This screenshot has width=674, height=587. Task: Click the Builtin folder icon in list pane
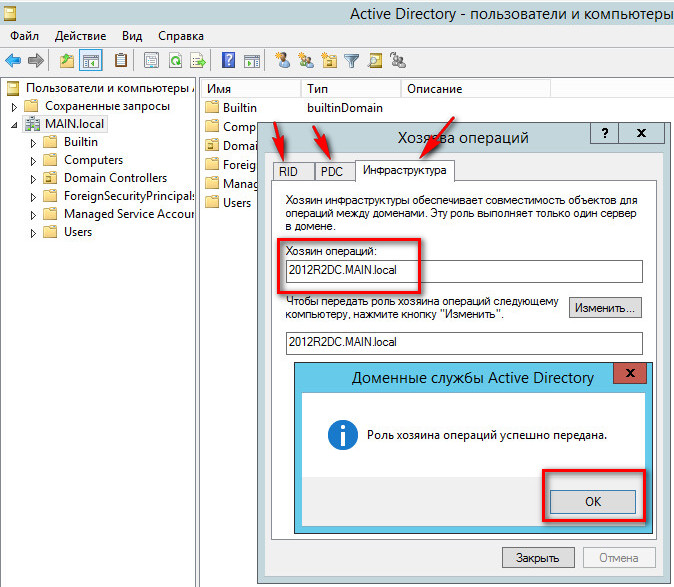pos(212,107)
